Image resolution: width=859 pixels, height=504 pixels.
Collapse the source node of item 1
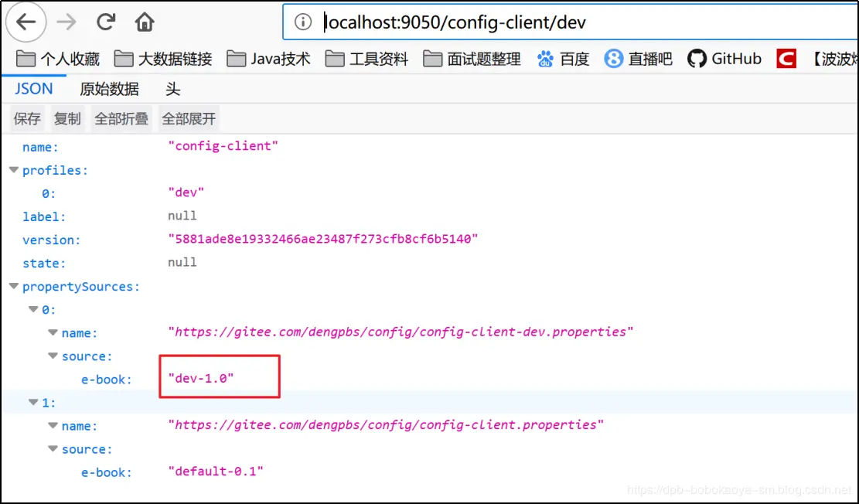click(x=53, y=449)
